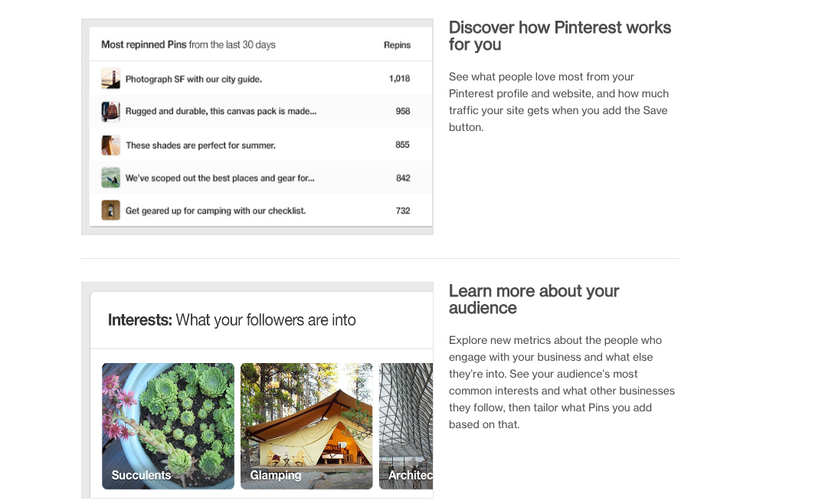Click 'Discover how Pinterest works for you' heading
The width and height of the screenshot is (835, 504).
pyautogui.click(x=559, y=36)
